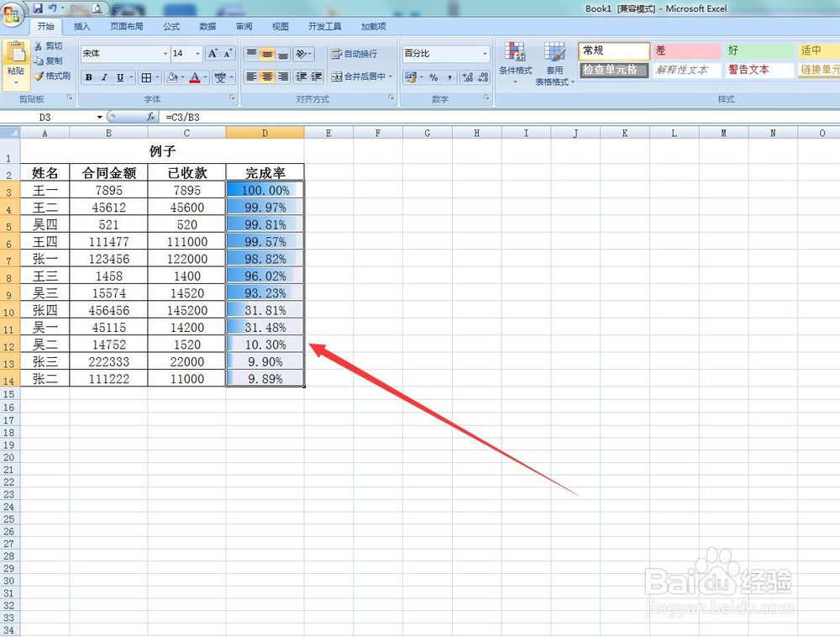Switch to the 审阅 tab
Viewport: 840px width, 637px height.
point(244,26)
